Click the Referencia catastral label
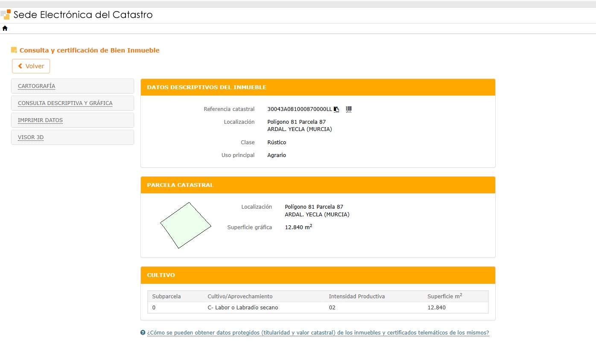Viewport: 596px width, 364px height. tap(229, 109)
